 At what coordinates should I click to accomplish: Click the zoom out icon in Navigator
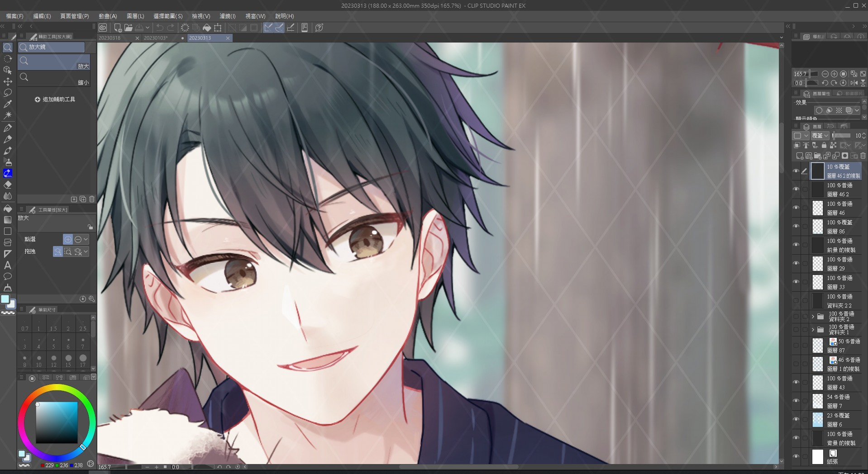click(x=825, y=74)
